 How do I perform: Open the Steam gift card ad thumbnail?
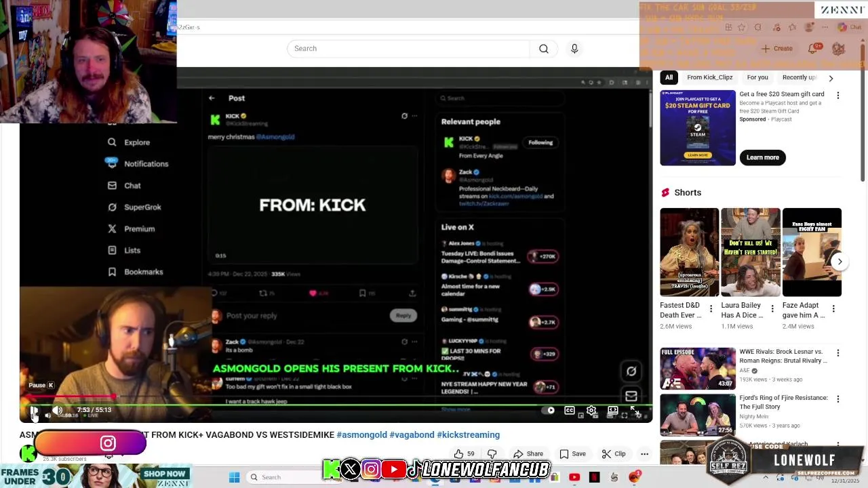pos(698,127)
